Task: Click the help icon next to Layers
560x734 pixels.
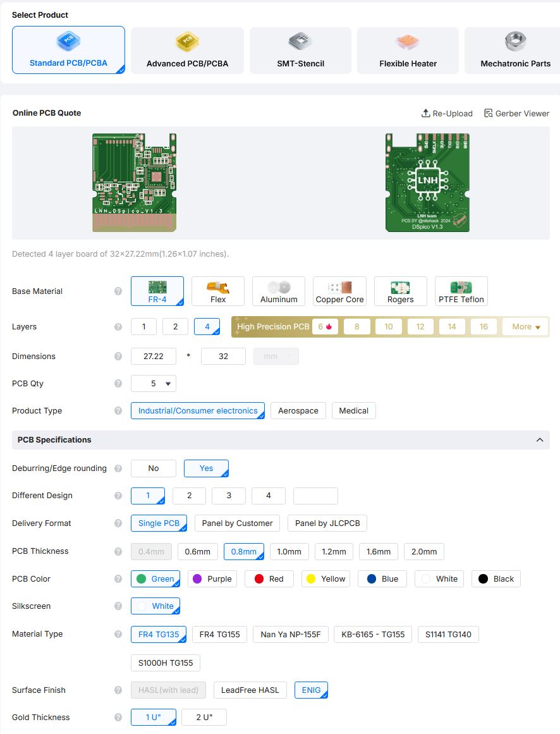Action: 118,327
